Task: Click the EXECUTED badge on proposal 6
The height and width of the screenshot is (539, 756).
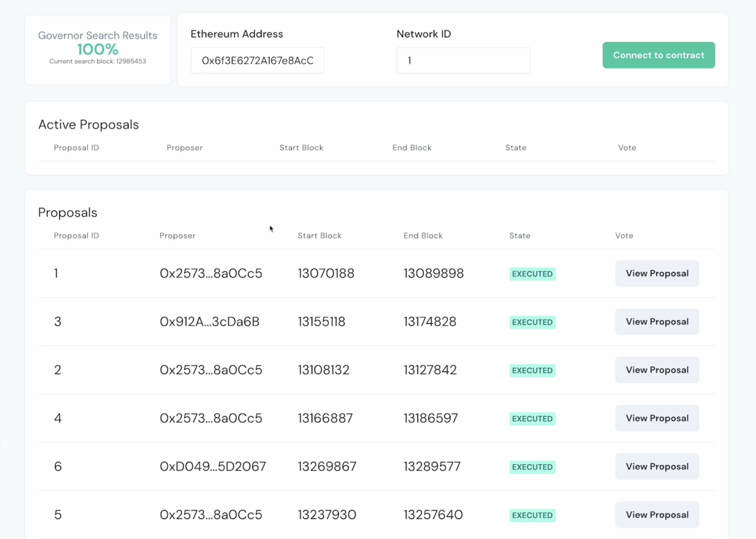Action: [x=532, y=467]
